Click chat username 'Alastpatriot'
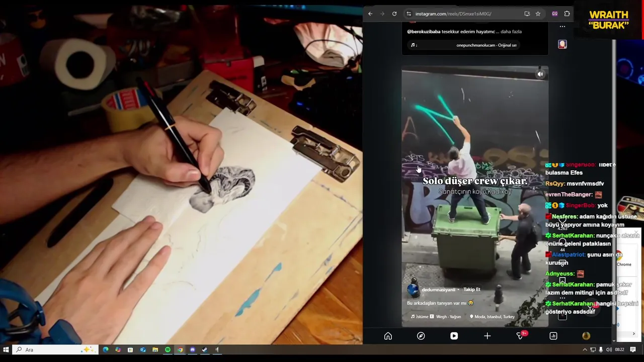 click(x=568, y=255)
